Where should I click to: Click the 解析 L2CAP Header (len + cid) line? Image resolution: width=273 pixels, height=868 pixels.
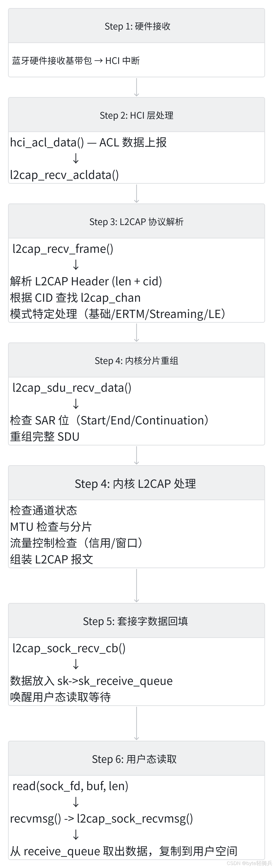click(x=86, y=281)
